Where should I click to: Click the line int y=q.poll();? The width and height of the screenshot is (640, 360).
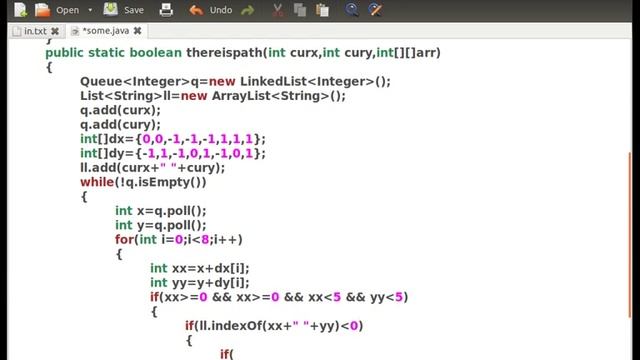pyautogui.click(x=161, y=225)
